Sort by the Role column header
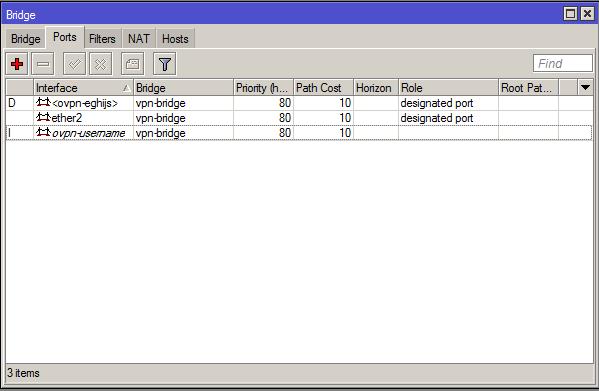Screen dimensions: 599x391 [448, 88]
